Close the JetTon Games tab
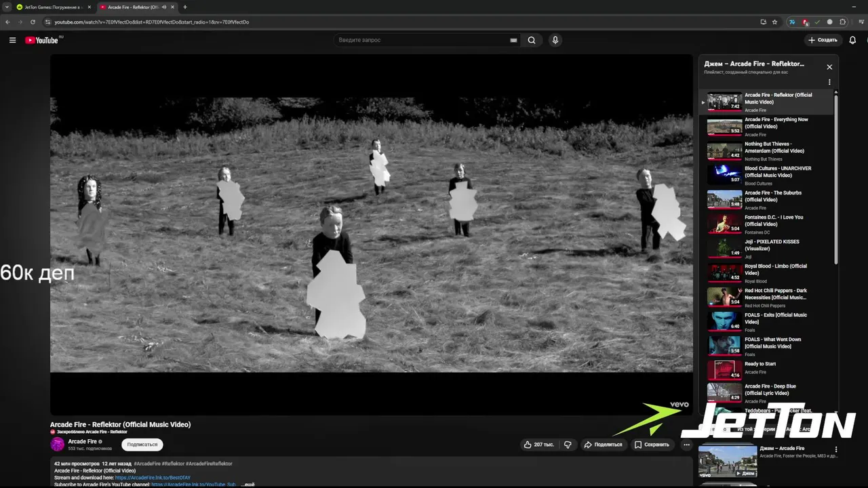 pyautogui.click(x=88, y=7)
